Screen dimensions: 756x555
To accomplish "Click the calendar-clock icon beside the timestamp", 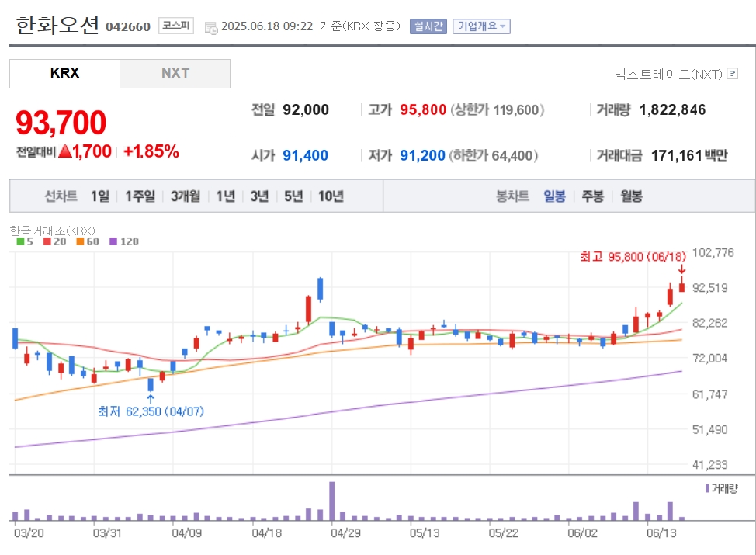I will 211,27.
